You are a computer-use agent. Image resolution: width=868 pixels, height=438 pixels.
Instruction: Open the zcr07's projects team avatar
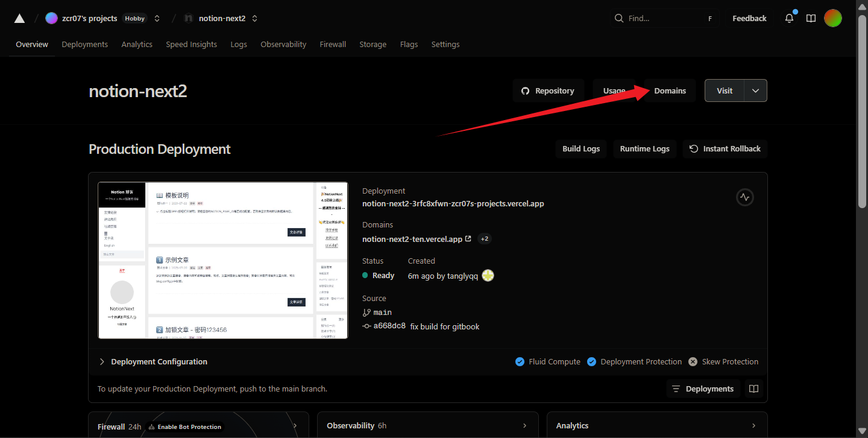(51, 18)
